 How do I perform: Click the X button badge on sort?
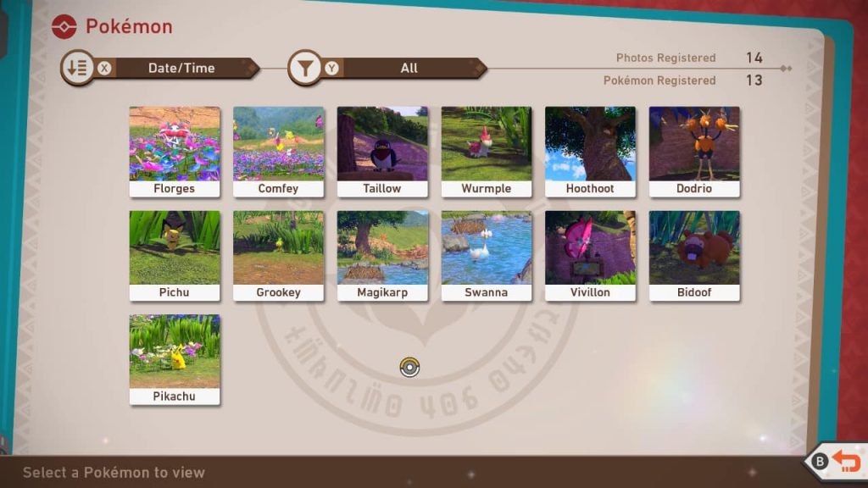click(104, 69)
